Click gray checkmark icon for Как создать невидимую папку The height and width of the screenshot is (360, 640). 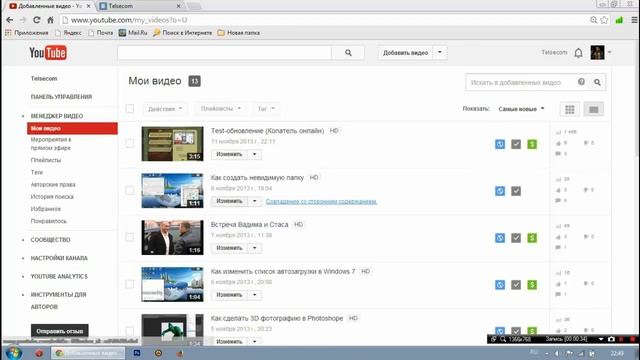click(516, 191)
